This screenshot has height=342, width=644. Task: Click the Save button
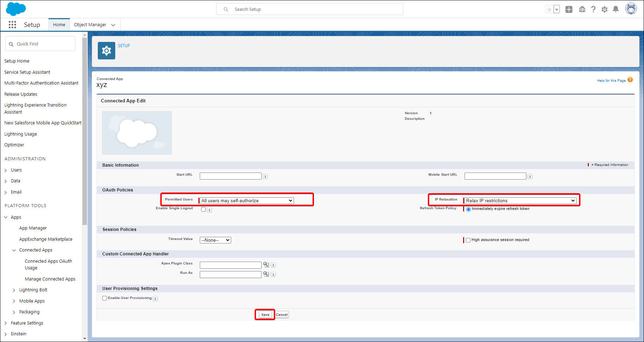(x=265, y=315)
